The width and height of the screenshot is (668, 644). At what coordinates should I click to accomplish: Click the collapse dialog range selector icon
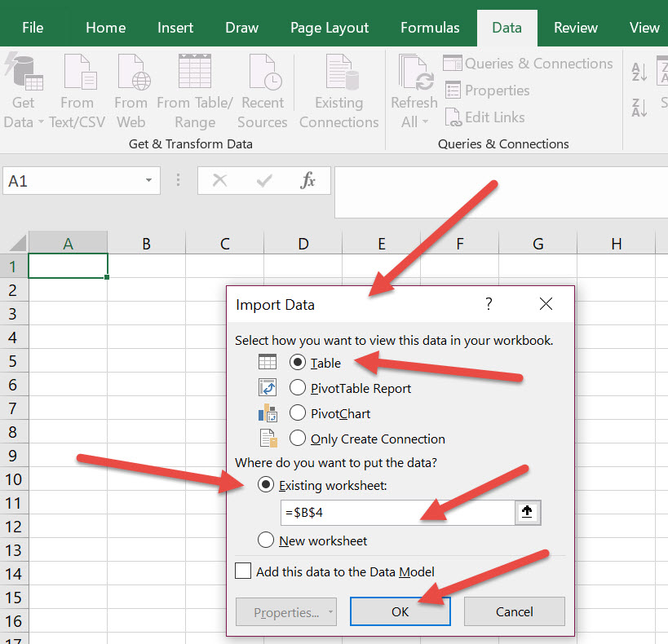pos(528,512)
